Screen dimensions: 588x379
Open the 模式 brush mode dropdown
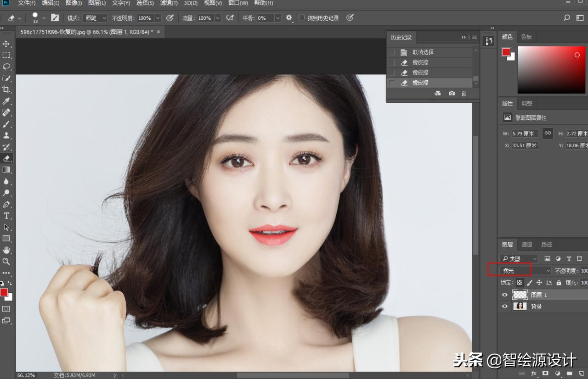(x=95, y=17)
